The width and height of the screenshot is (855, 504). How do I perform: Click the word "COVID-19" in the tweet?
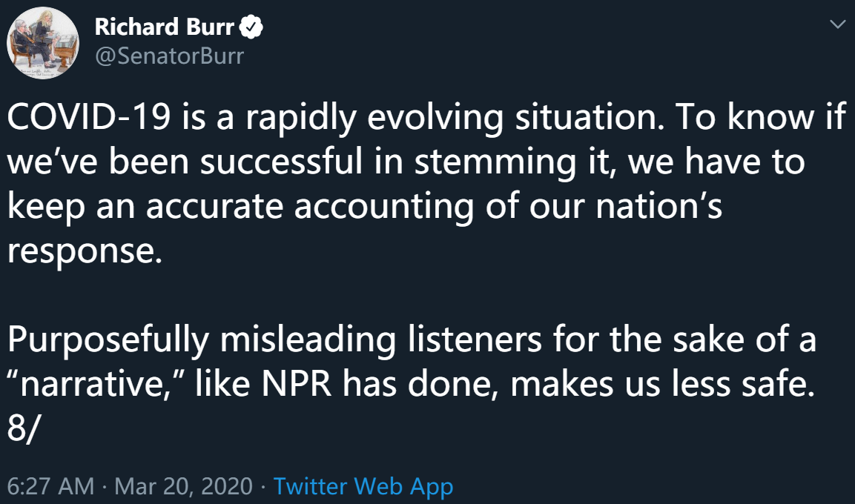pyautogui.click(x=88, y=118)
